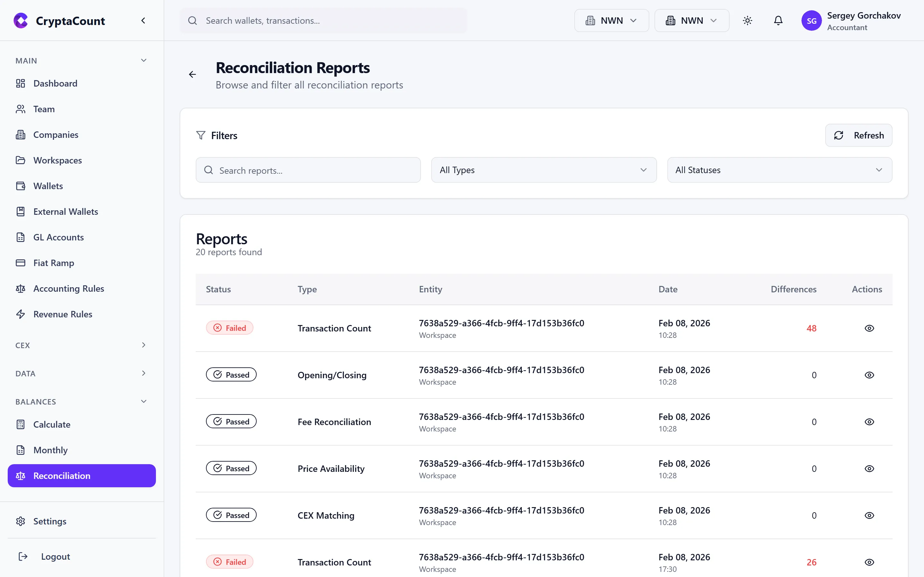Open GL Accounts from the sidebar
Viewport: 924px width, 577px height.
point(58,237)
